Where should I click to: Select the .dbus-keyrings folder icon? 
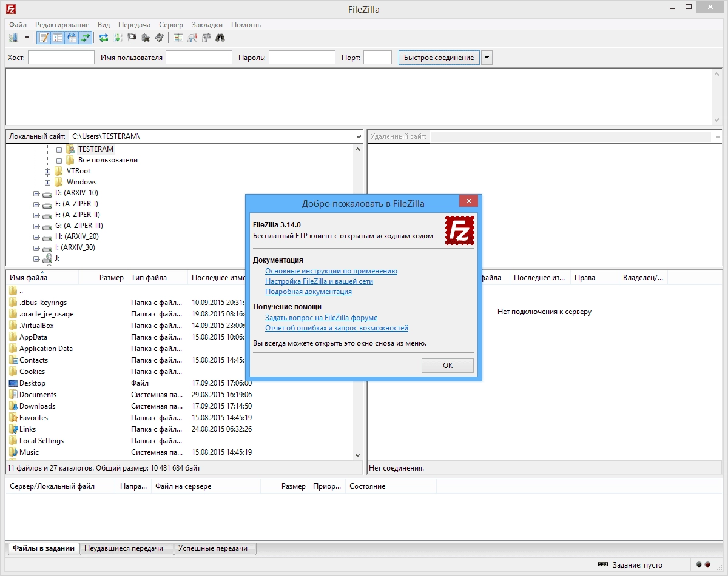pyautogui.click(x=13, y=303)
